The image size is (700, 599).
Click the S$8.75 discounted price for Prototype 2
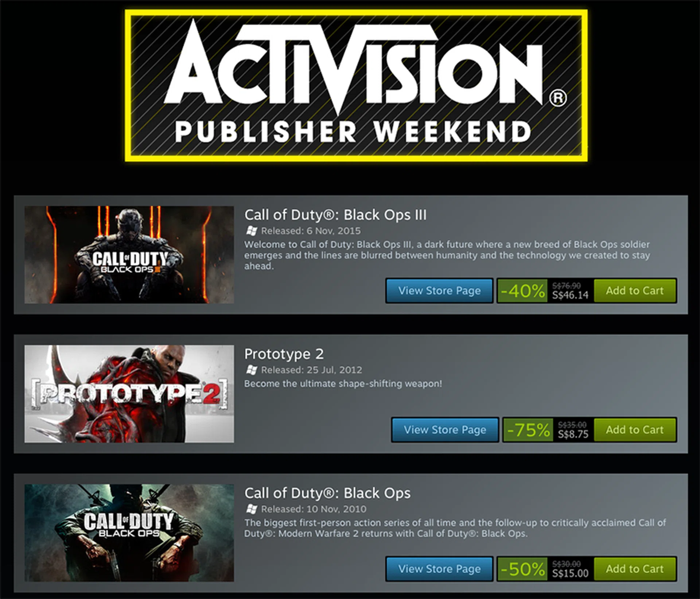point(573,434)
